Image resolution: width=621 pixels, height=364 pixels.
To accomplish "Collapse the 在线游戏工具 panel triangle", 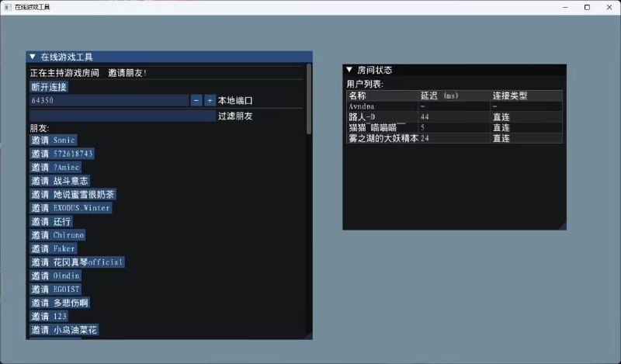I will pos(33,57).
